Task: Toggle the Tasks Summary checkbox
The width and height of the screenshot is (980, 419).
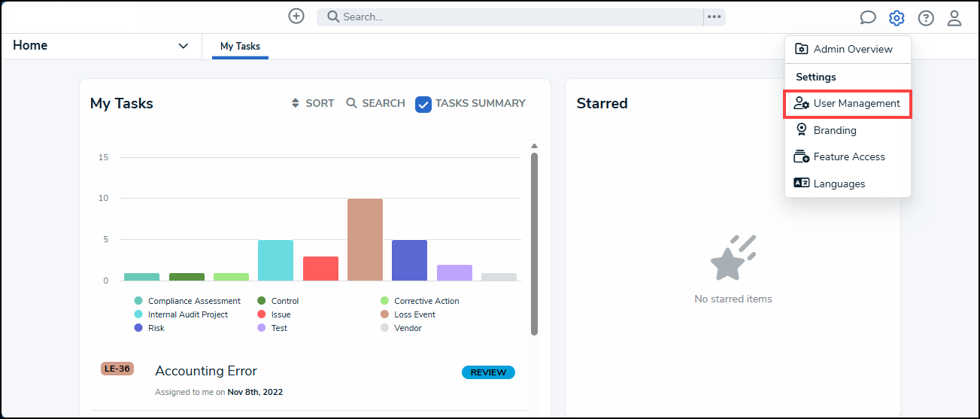Action: click(423, 104)
